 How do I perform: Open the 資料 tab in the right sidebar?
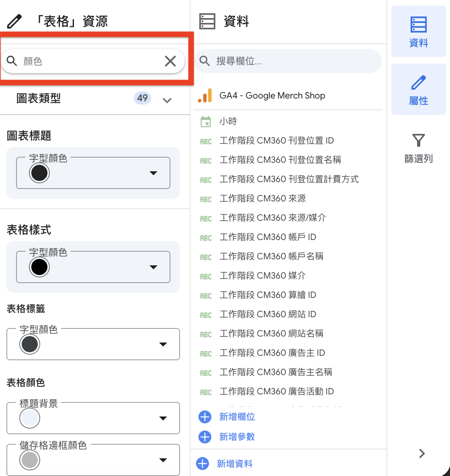418,32
